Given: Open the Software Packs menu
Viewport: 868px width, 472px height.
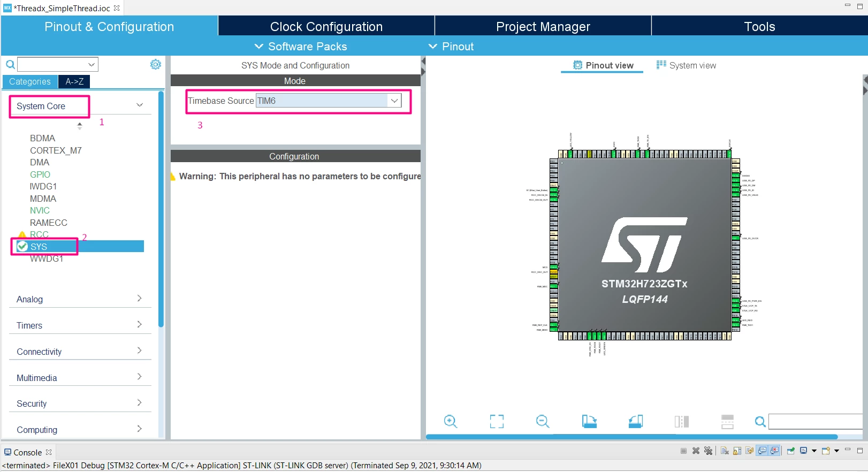Looking at the screenshot, I should click(x=301, y=47).
